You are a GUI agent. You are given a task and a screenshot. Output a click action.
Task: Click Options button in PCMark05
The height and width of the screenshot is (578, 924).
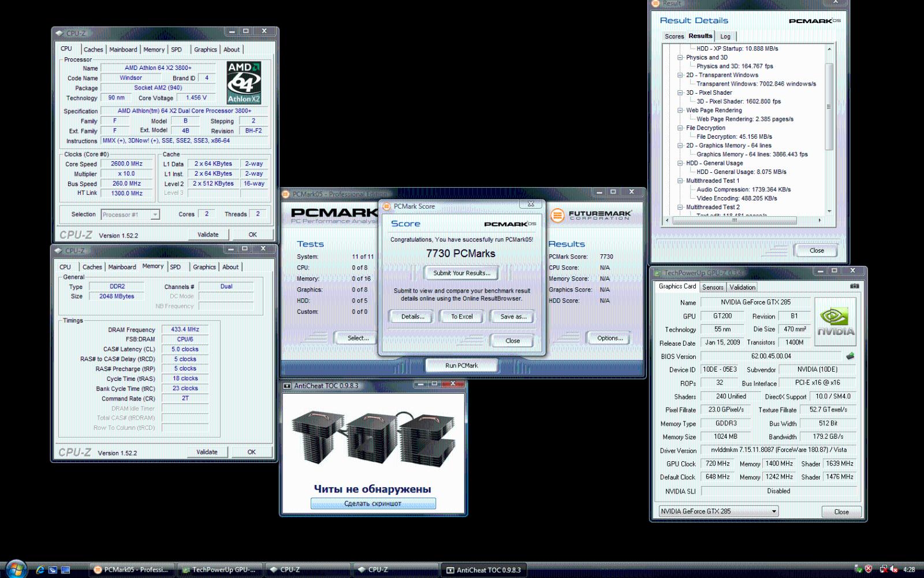609,338
